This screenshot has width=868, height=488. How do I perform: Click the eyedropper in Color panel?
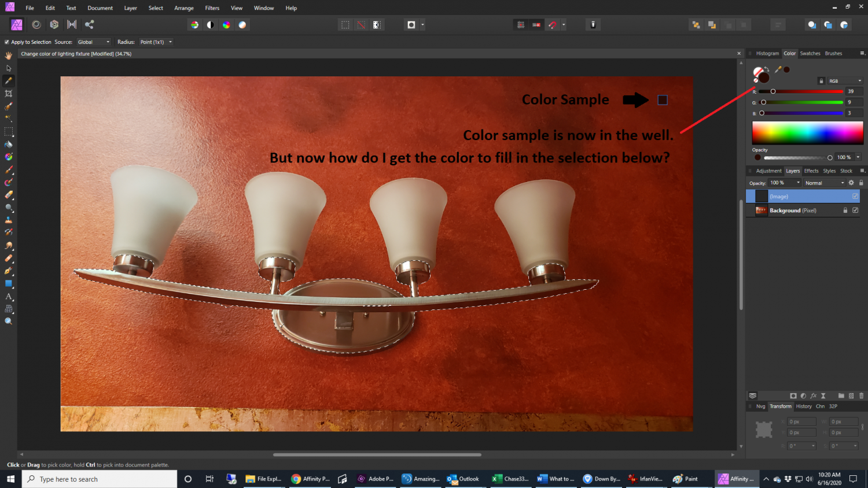(x=778, y=69)
